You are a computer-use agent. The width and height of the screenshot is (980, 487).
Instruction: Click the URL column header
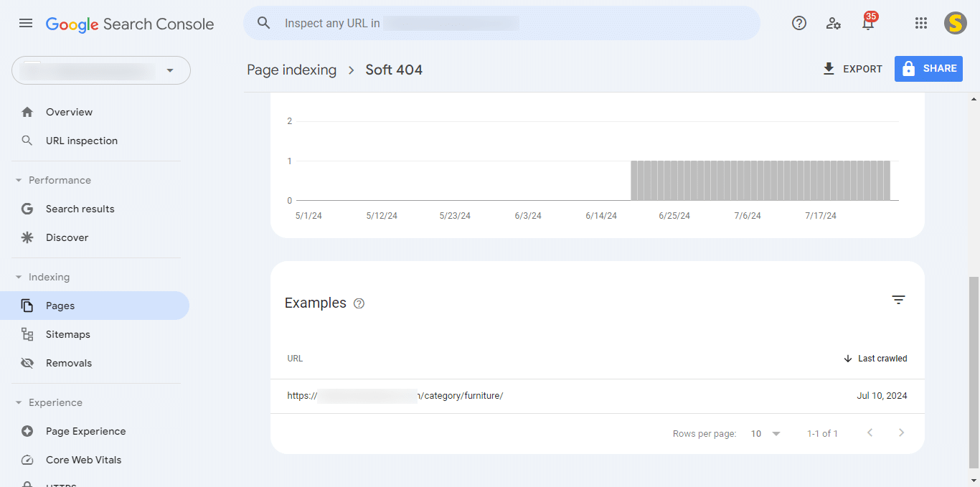coord(295,359)
